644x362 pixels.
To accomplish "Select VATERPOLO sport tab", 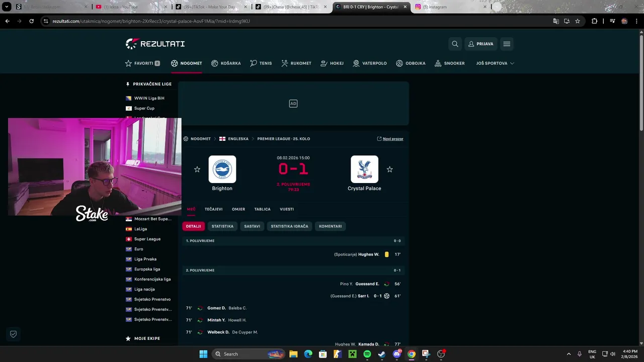I will click(370, 63).
